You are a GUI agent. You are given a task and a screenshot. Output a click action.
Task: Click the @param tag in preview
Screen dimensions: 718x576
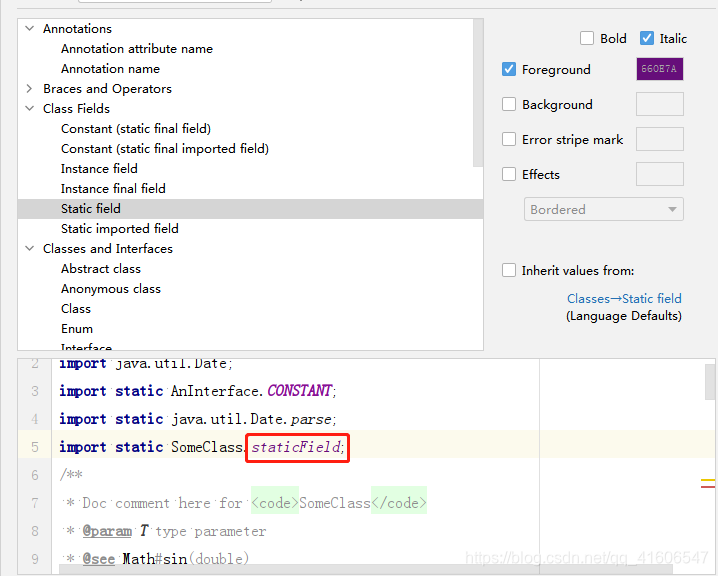107,531
